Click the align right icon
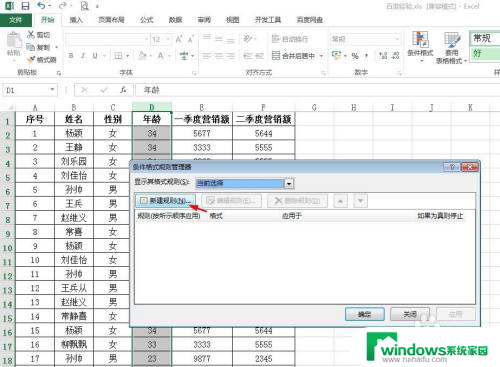Screen dimensions: 500x367 pos(230,56)
